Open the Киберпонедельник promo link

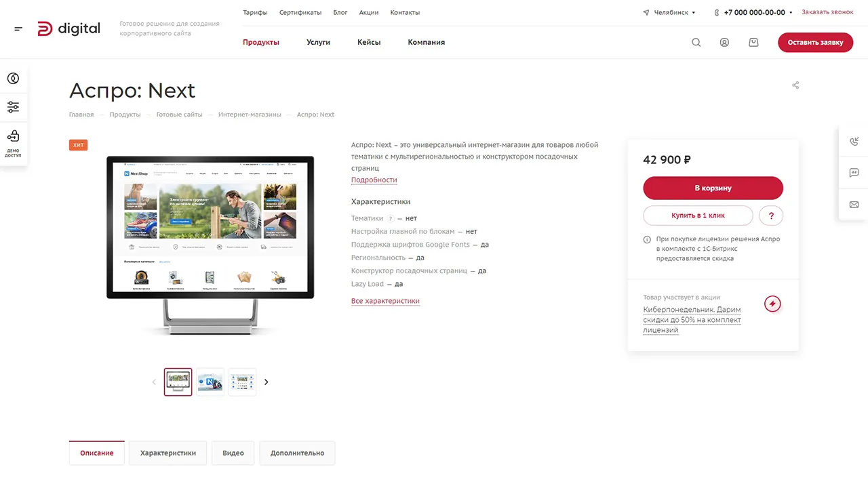click(692, 320)
